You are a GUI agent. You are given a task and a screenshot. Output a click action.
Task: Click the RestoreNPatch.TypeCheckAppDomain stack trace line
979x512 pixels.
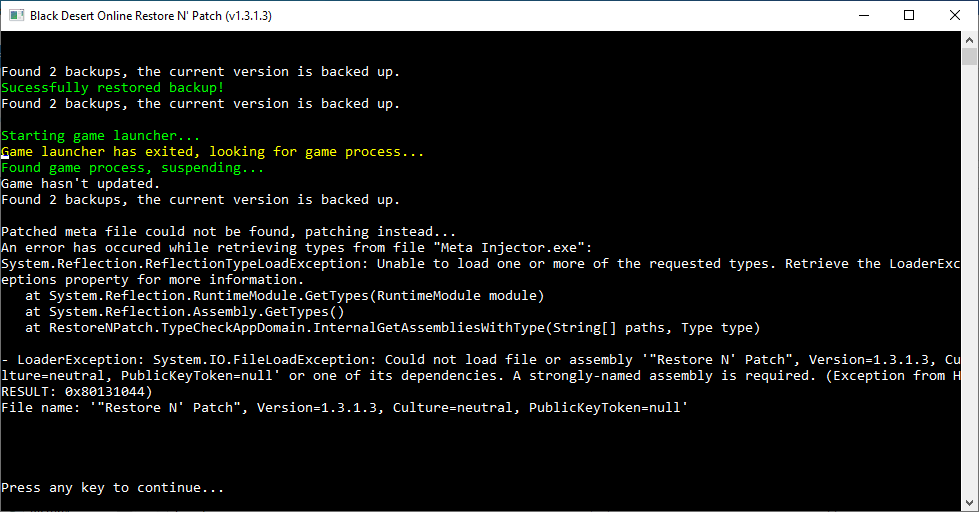click(393, 328)
